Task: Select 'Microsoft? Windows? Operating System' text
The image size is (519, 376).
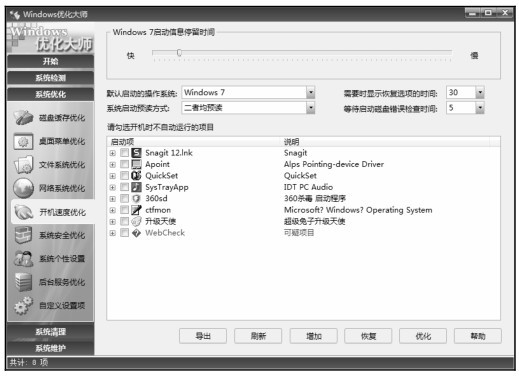Action: [358, 210]
